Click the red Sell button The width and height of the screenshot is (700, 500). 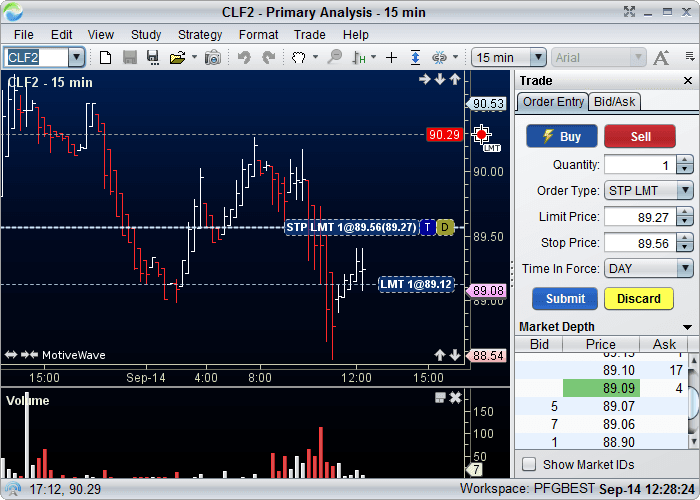click(x=639, y=137)
